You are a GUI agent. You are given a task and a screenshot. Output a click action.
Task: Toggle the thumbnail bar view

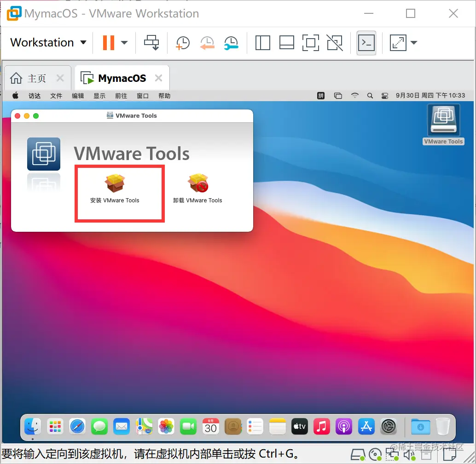pyautogui.click(x=287, y=43)
